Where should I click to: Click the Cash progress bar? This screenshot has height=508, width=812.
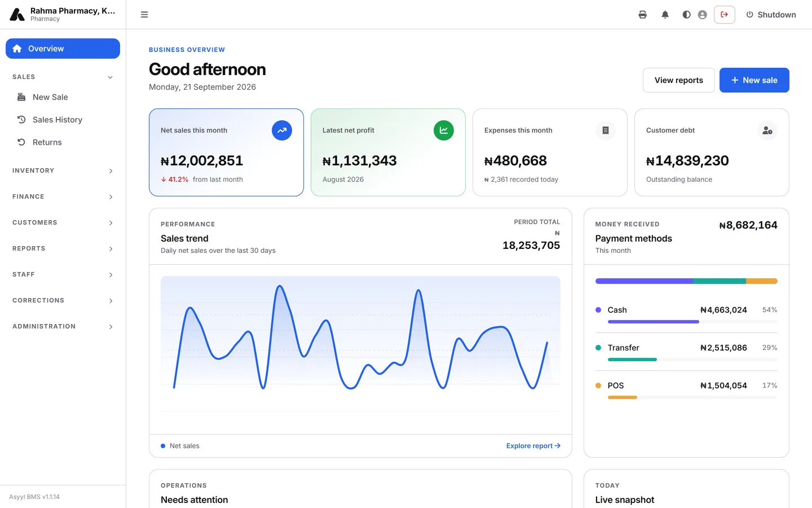pyautogui.click(x=692, y=322)
